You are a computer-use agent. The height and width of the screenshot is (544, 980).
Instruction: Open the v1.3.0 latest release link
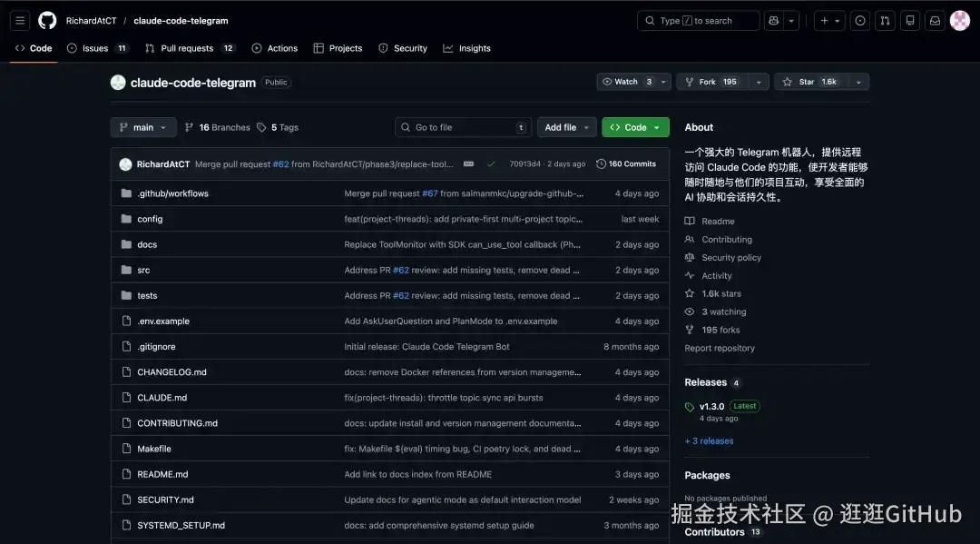[x=711, y=406]
